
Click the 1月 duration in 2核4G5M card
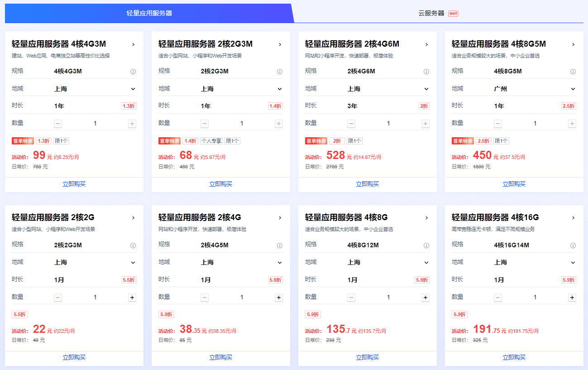tap(206, 280)
